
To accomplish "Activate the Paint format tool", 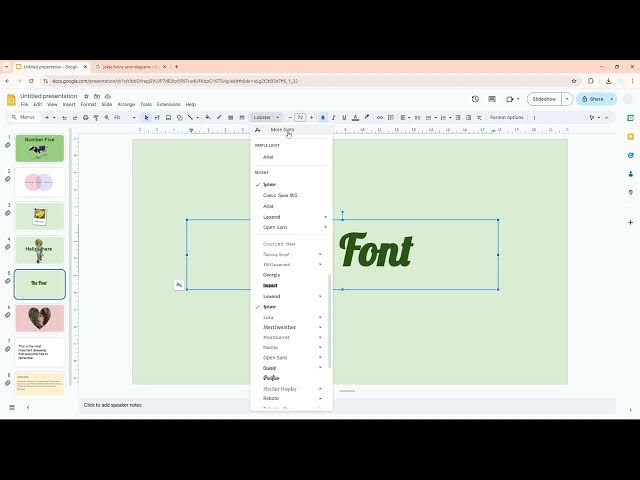I will coord(96,118).
